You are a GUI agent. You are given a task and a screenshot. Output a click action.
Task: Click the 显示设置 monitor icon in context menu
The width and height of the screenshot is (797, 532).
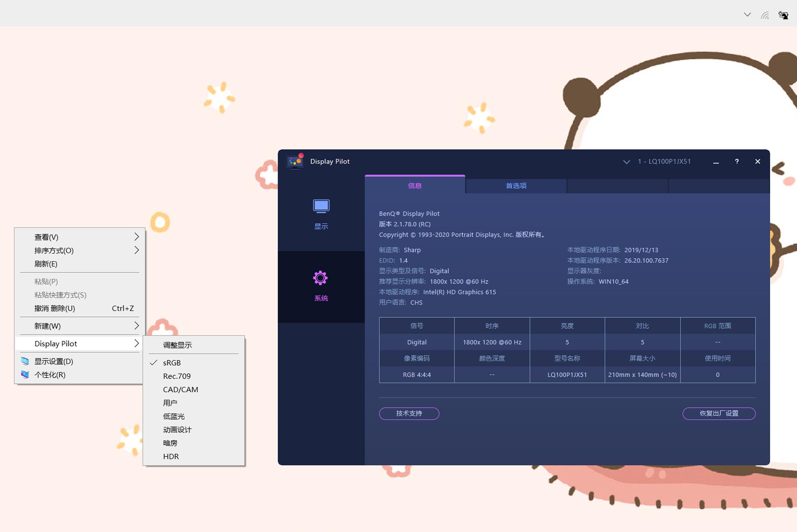point(25,361)
